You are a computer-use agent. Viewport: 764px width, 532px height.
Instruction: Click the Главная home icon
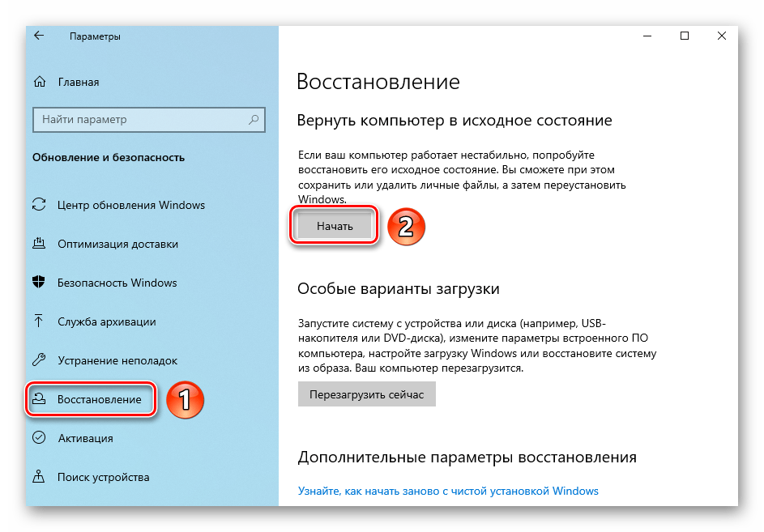39,82
